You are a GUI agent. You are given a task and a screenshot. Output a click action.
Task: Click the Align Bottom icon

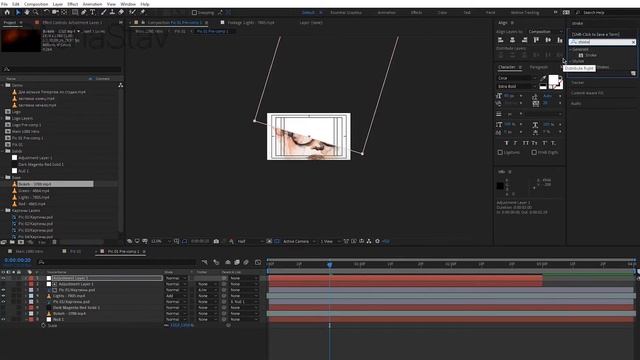pyautogui.click(x=560, y=40)
